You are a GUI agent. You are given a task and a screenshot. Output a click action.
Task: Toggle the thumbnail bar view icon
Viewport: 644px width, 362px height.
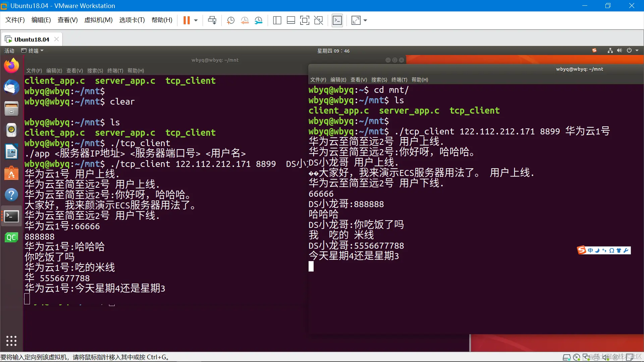coord(291,20)
